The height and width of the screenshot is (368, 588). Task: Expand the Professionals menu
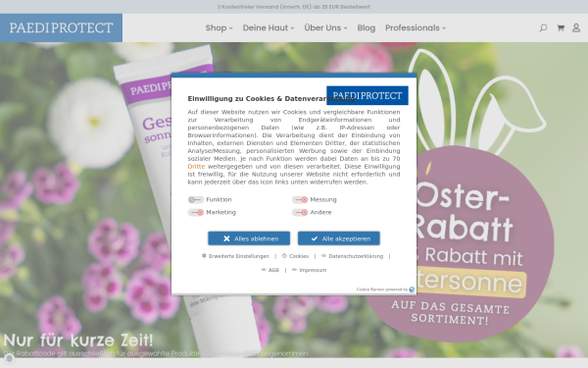(416, 27)
